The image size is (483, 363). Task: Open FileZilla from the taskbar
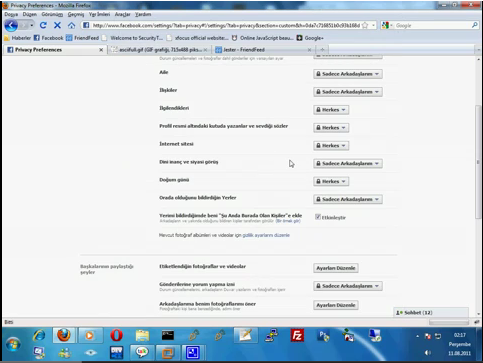tap(297, 335)
